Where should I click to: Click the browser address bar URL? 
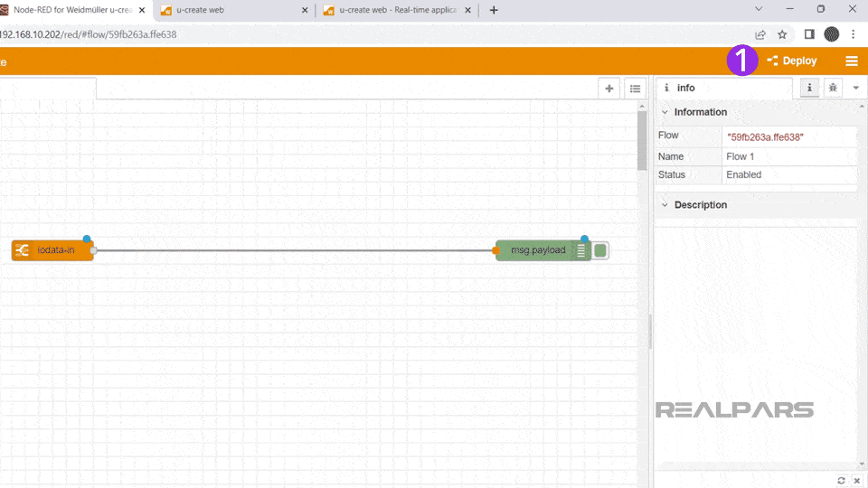(89, 34)
